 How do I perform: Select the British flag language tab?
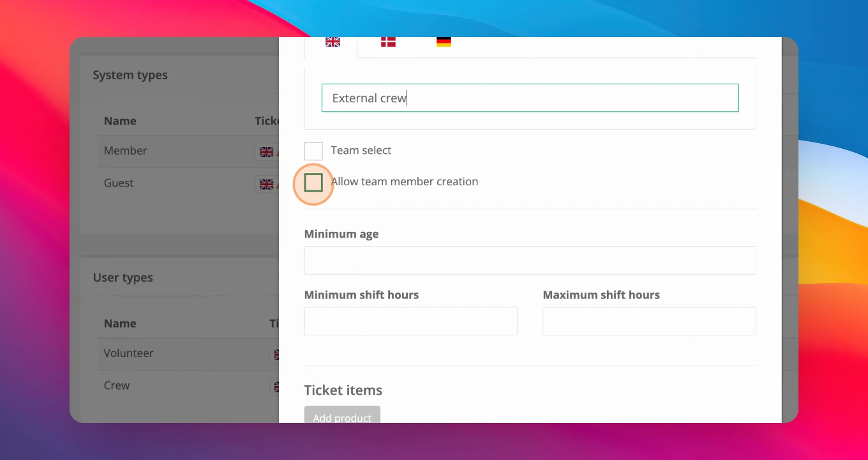coord(333,42)
